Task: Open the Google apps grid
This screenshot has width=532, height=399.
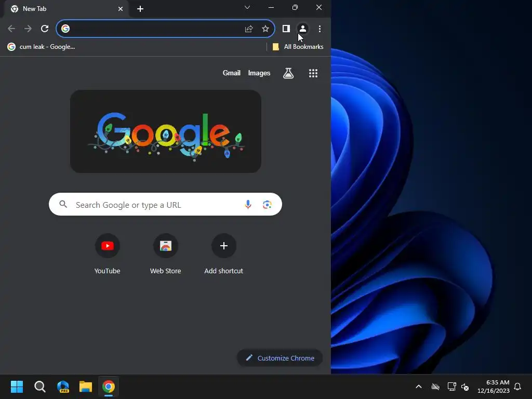Action: (x=313, y=73)
